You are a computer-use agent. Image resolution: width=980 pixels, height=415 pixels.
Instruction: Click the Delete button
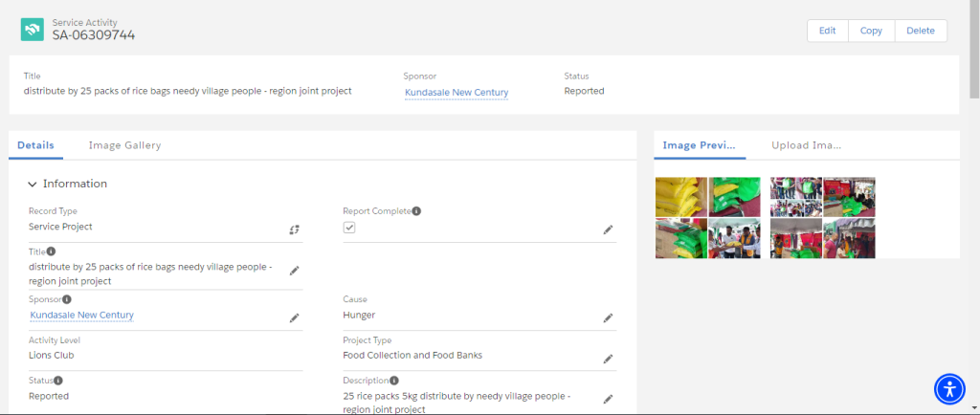pyautogui.click(x=921, y=31)
